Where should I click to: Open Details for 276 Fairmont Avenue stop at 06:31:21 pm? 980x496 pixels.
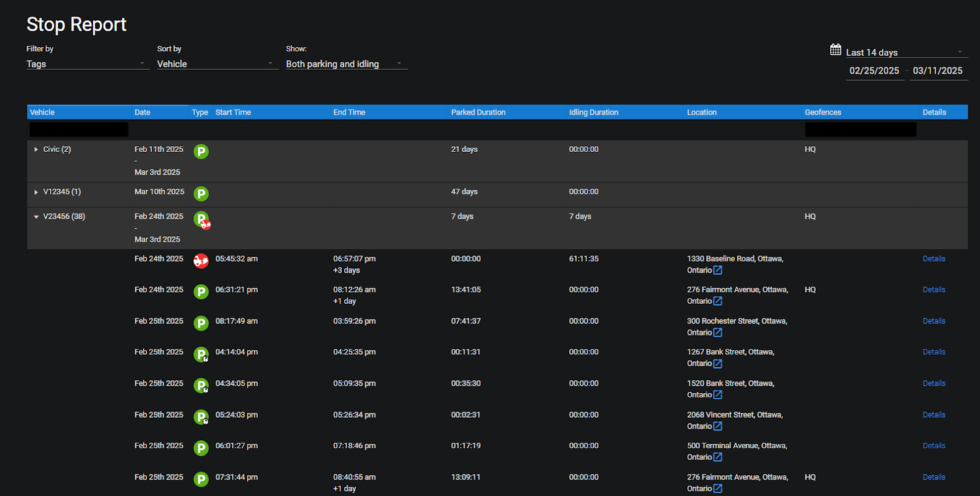[x=933, y=290]
